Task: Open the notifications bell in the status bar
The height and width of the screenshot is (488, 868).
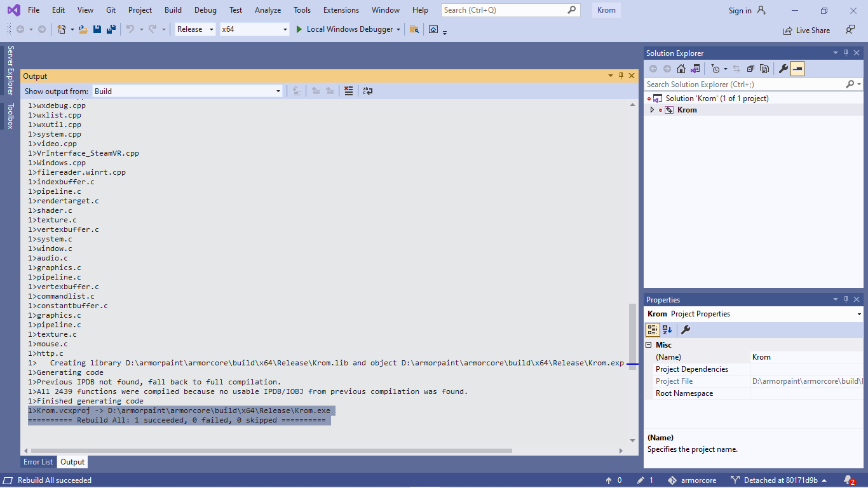Action: [x=848, y=480]
